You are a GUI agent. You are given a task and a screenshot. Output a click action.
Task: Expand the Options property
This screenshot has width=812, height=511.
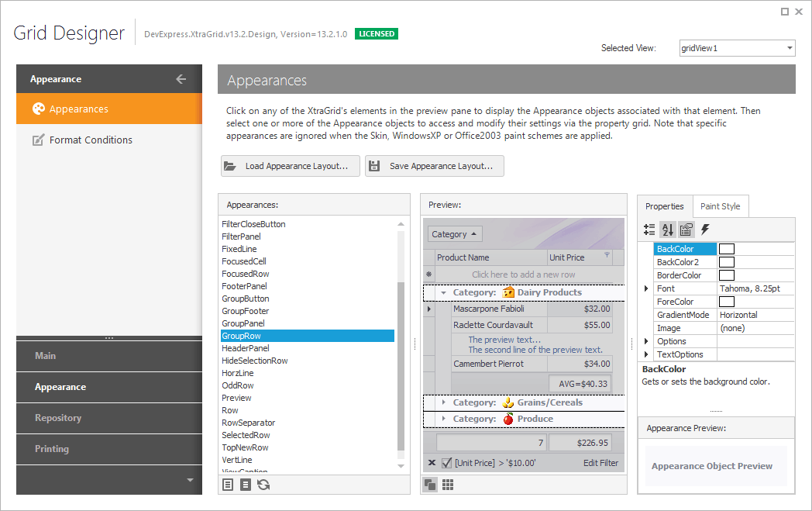coord(645,341)
